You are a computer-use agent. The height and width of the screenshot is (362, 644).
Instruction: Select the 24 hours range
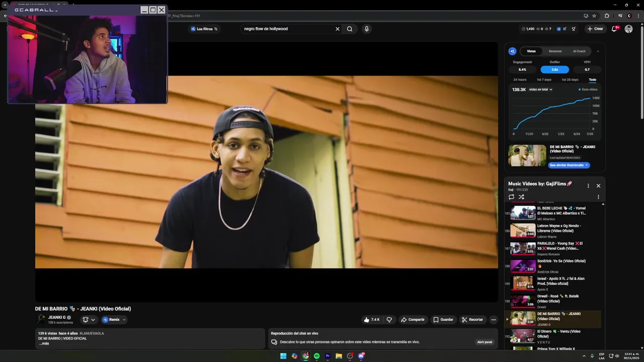[x=520, y=79]
